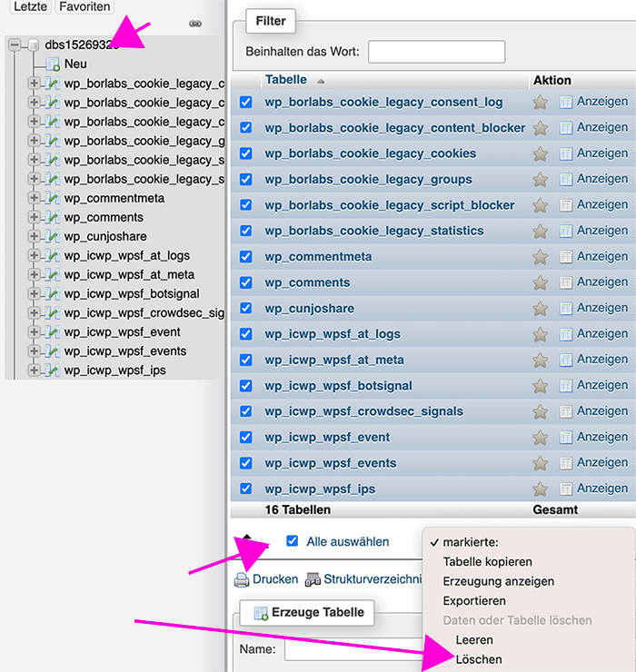636x672 pixels.
Task: Toggle the Alle auswählen checkbox
Action: (292, 541)
